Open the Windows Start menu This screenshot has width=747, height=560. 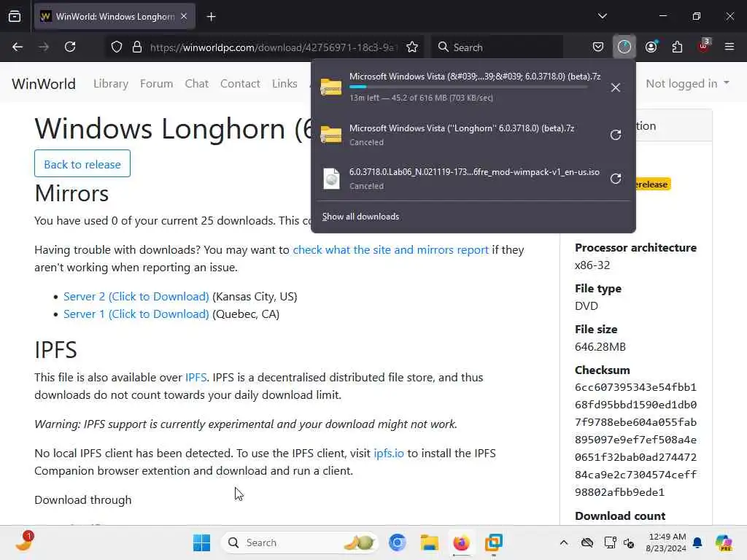click(x=201, y=542)
